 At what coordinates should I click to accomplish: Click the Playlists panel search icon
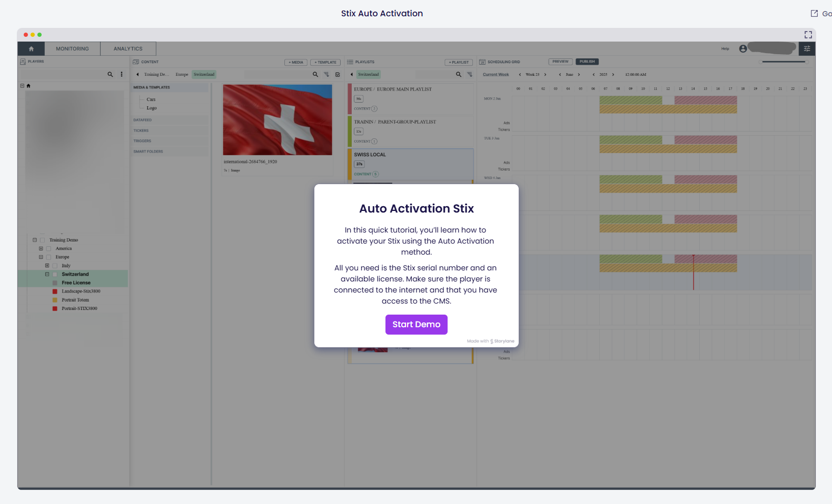point(459,75)
